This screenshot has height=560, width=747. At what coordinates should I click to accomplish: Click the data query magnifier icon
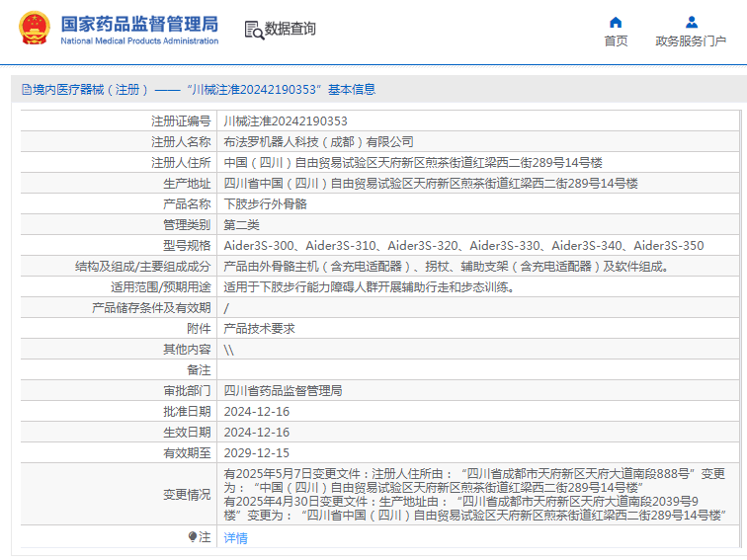[254, 30]
